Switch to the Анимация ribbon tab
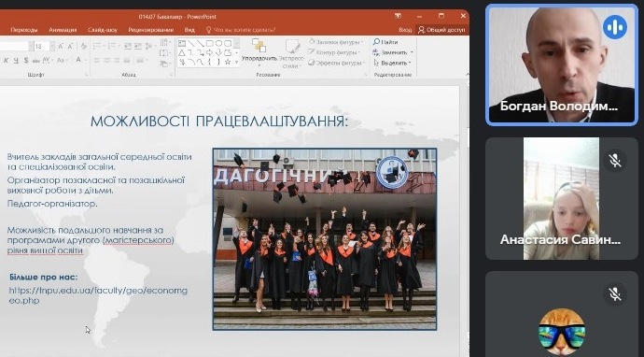Screen dimensions: 644x357 [63, 30]
